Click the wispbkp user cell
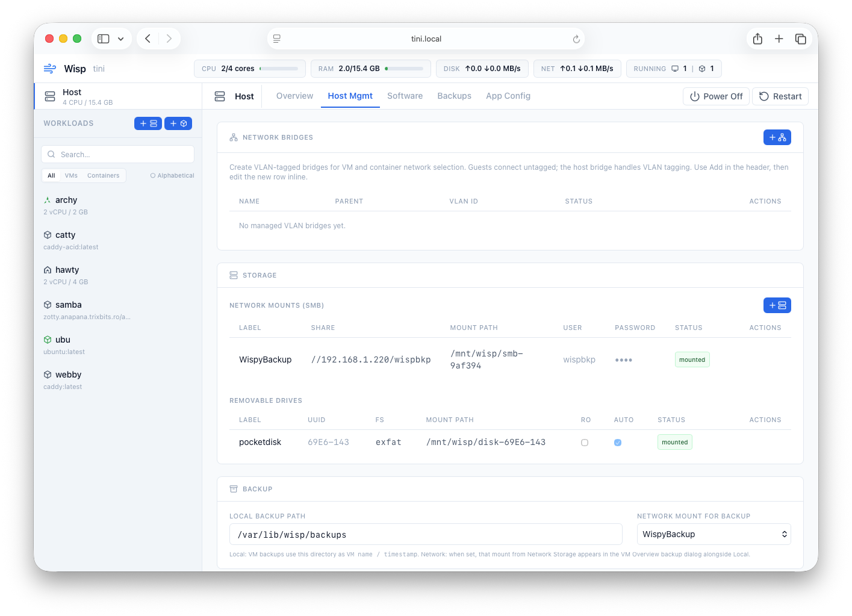Screen dimensions: 852x616 click(x=579, y=359)
